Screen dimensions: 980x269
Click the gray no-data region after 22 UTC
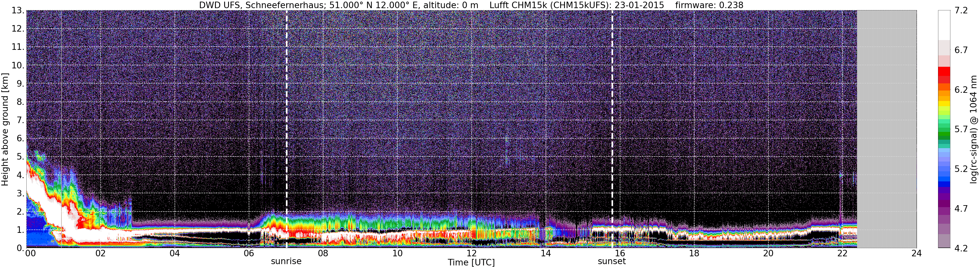point(886,129)
